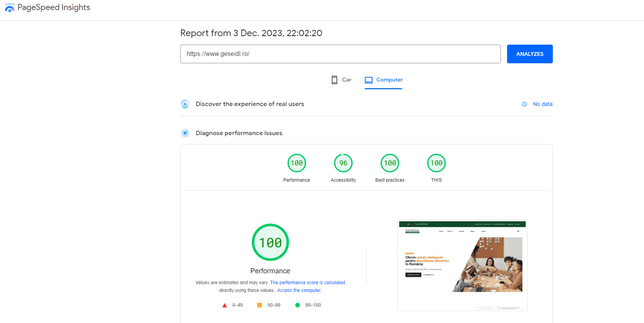Image resolution: width=644 pixels, height=323 pixels.
Task: Click the laptop icon beside Computer
Action: pyautogui.click(x=369, y=80)
